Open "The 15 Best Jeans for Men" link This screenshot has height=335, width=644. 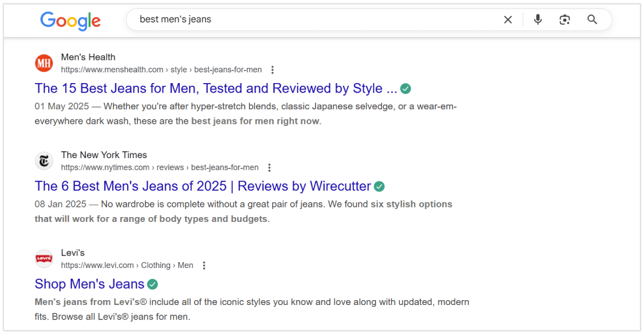pyautogui.click(x=216, y=88)
